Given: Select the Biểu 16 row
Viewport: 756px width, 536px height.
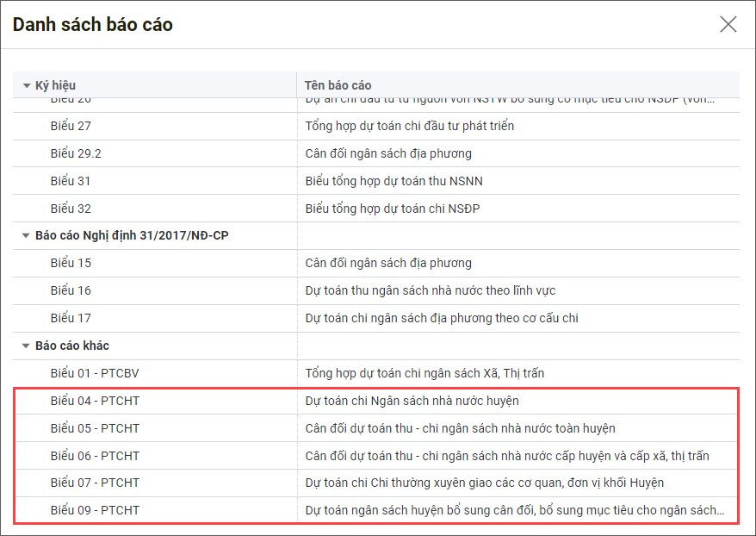Looking at the screenshot, I should point(71,290).
